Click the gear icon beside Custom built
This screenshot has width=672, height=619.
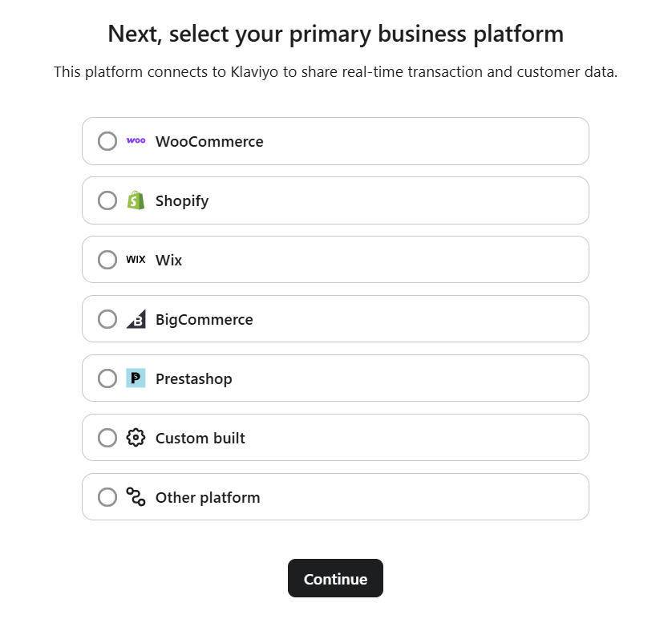pos(136,437)
